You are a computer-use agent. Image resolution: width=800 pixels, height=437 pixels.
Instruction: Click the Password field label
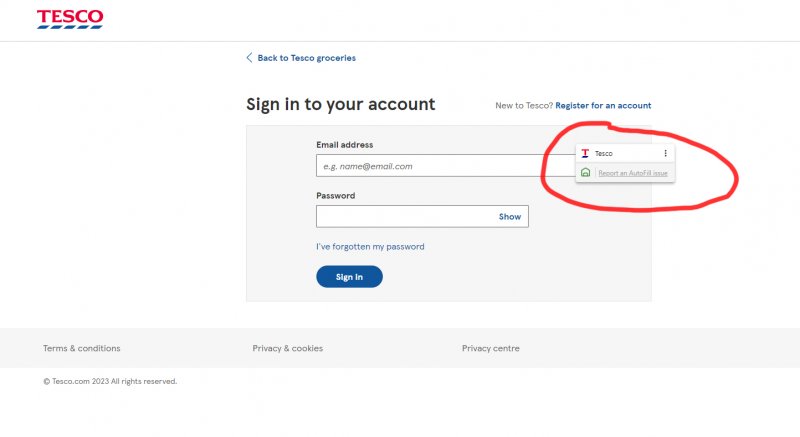coord(336,196)
